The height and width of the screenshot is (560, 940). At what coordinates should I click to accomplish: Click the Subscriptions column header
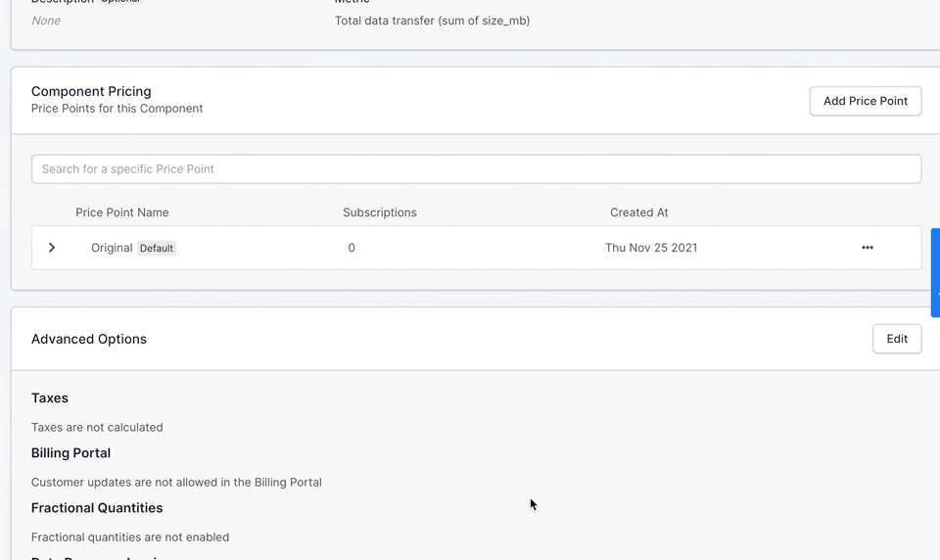click(380, 212)
